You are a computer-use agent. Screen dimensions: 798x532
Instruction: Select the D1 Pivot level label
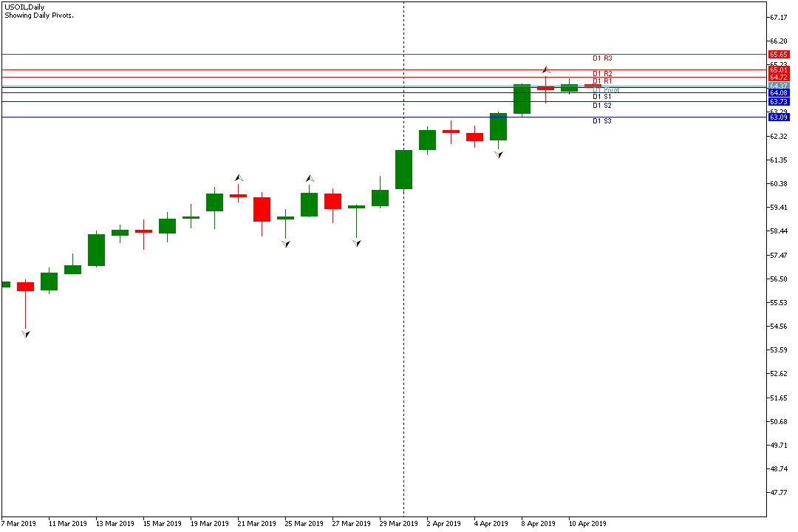pos(606,89)
